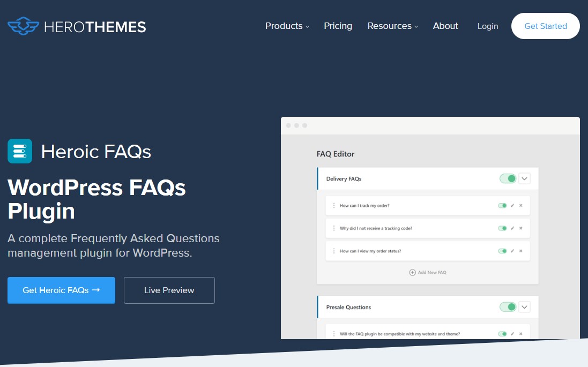The height and width of the screenshot is (367, 588).
Task: Open the Live Preview button
Action: coord(169,290)
